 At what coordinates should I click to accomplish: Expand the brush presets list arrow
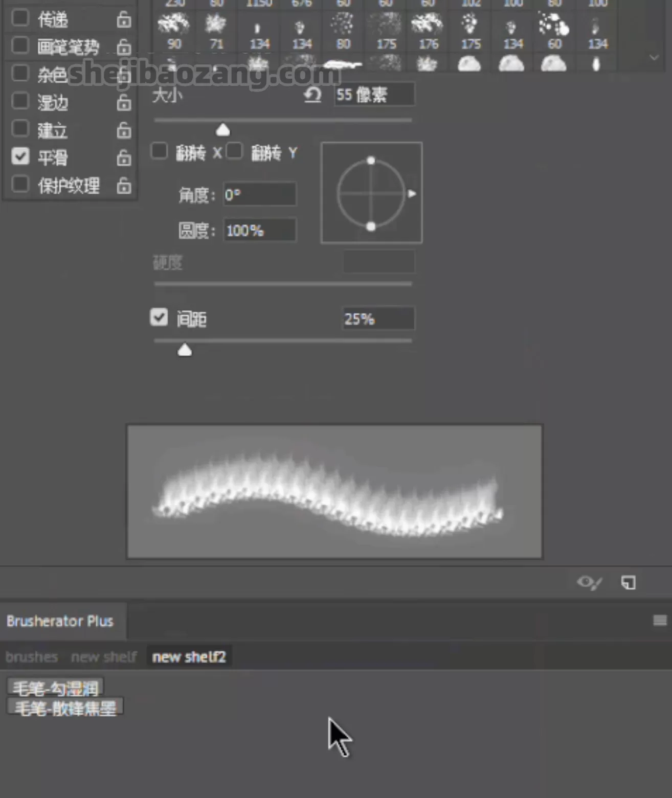pos(654,58)
